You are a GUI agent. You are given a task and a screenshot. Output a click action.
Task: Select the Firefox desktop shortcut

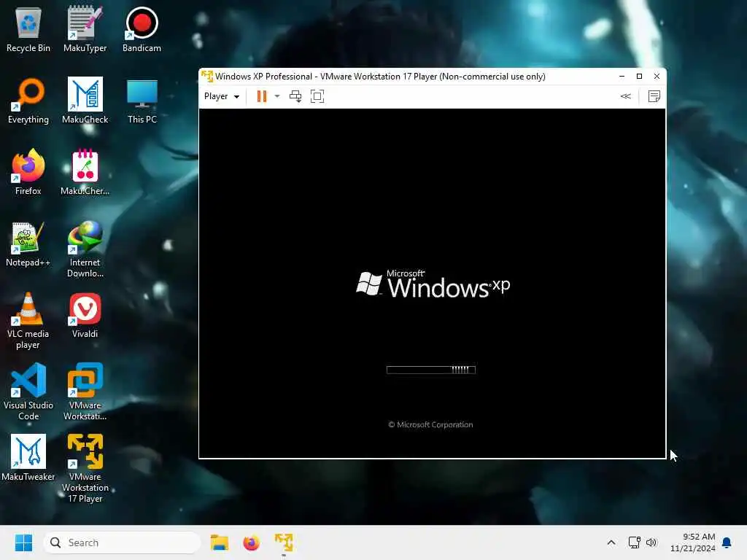click(28, 172)
